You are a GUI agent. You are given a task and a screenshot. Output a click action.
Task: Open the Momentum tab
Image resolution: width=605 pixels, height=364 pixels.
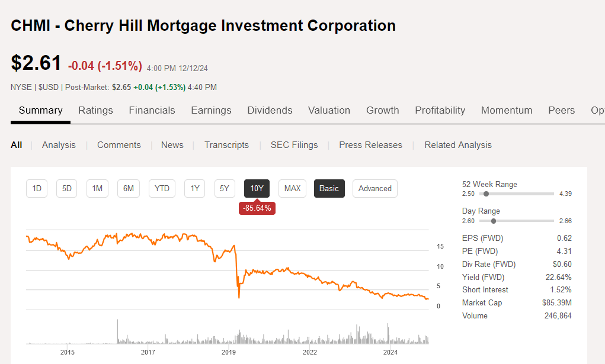point(507,110)
